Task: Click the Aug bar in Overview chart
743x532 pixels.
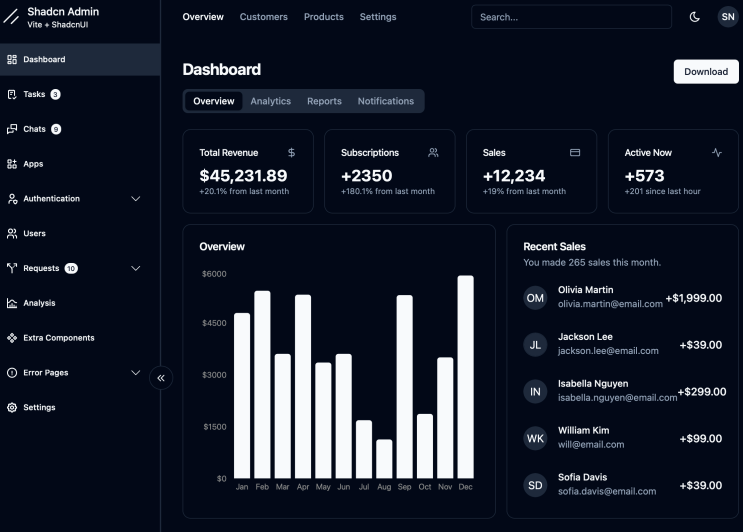Action: 384,459
